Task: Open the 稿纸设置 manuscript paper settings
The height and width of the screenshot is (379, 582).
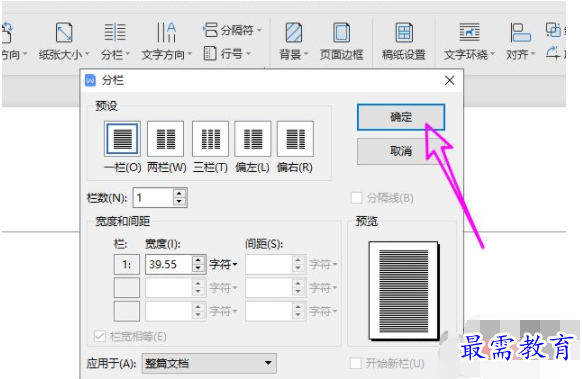Action: tap(403, 41)
